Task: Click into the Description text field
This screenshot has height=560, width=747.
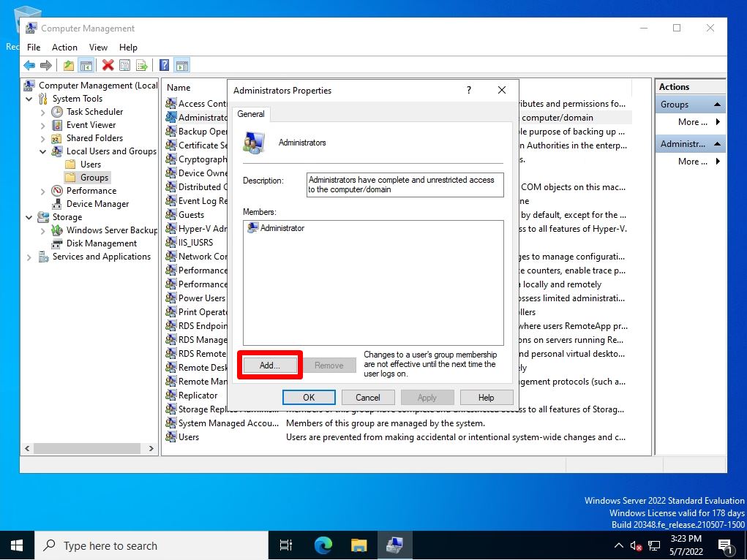Action: pos(405,184)
